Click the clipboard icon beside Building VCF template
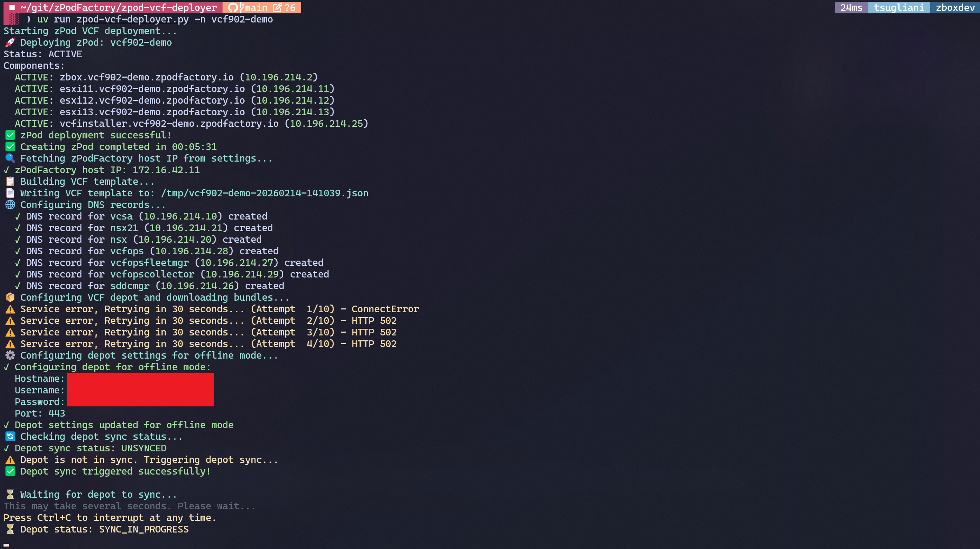The image size is (980, 549). point(10,181)
